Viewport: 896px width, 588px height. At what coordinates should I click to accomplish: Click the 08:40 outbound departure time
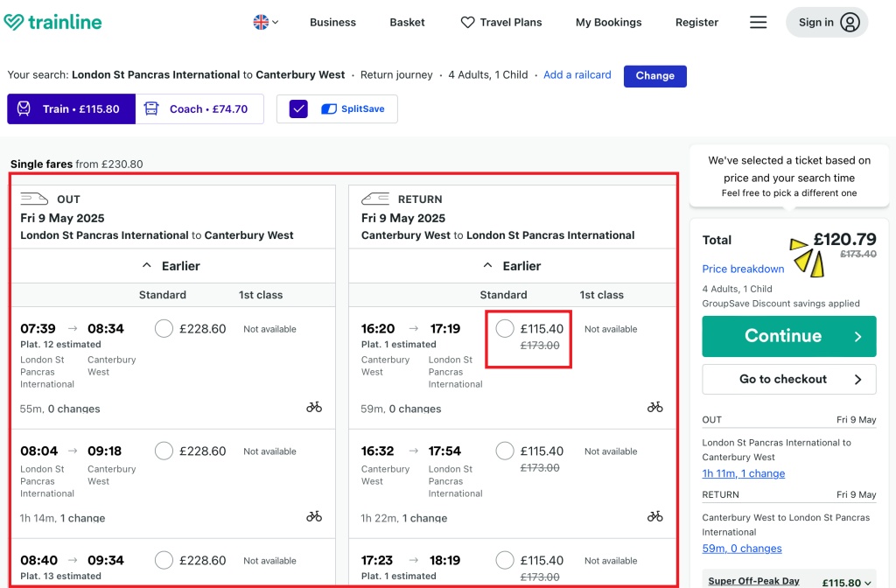point(38,560)
